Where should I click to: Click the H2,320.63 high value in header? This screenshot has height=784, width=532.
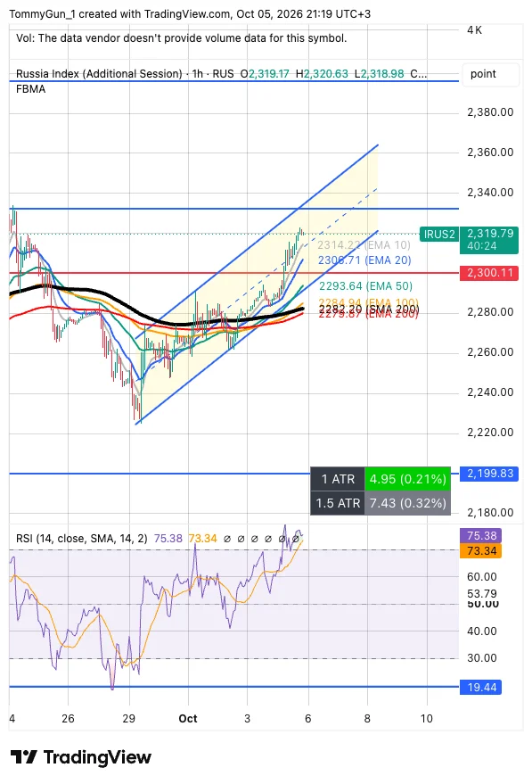322,74
